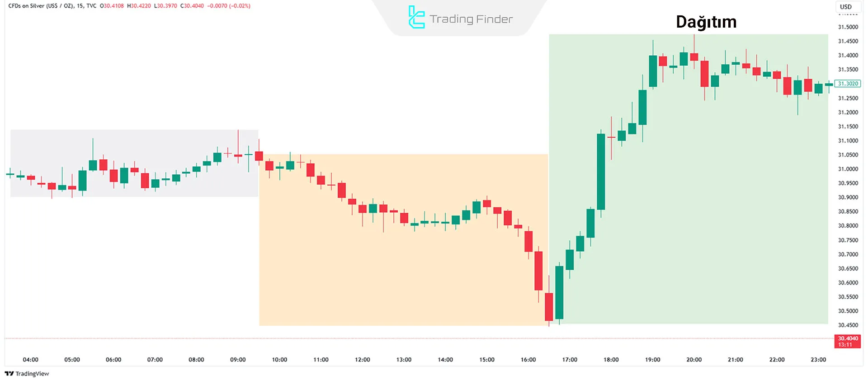
Task: Click the 30.4500 price scale label
Action: coord(848,325)
